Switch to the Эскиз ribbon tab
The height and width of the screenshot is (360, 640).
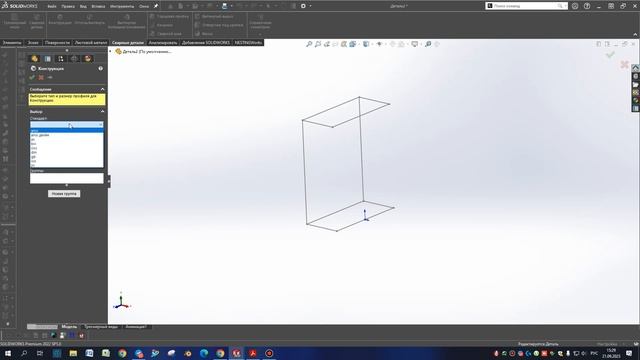tap(33, 42)
